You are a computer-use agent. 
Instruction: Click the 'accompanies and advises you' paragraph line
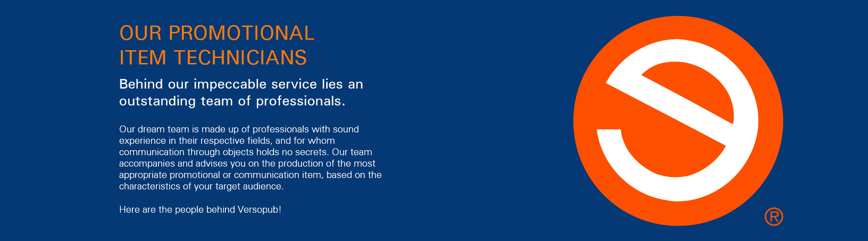pos(247,163)
